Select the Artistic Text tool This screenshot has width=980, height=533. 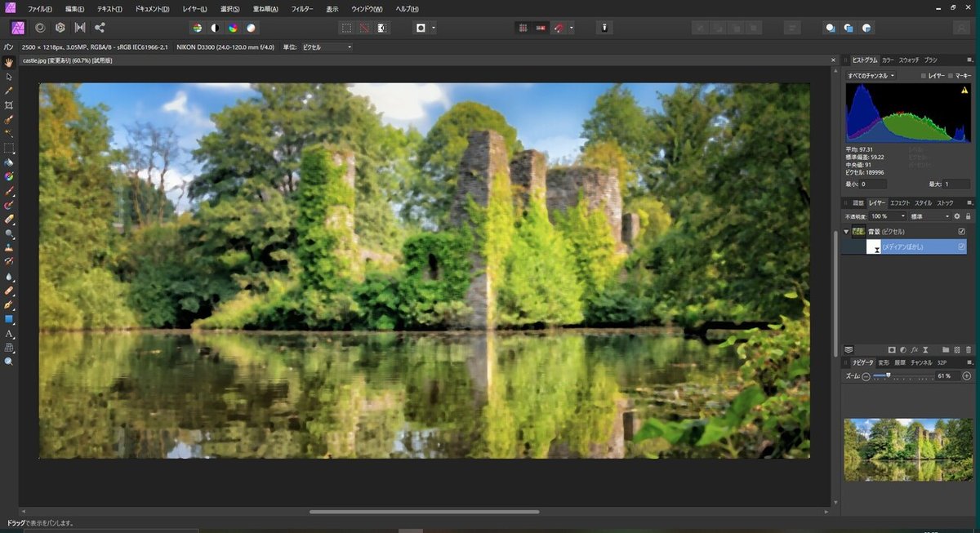click(9, 333)
